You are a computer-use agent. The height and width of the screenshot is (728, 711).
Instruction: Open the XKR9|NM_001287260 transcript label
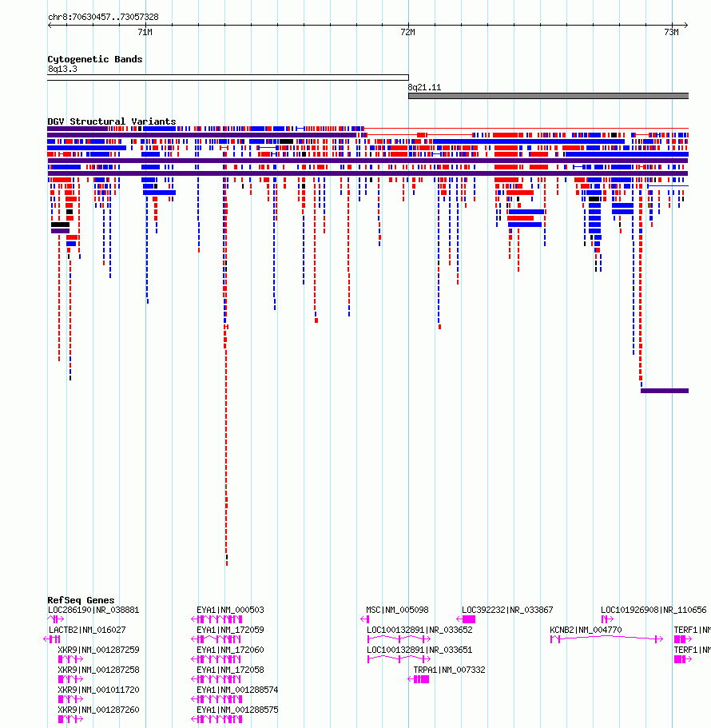98,710
